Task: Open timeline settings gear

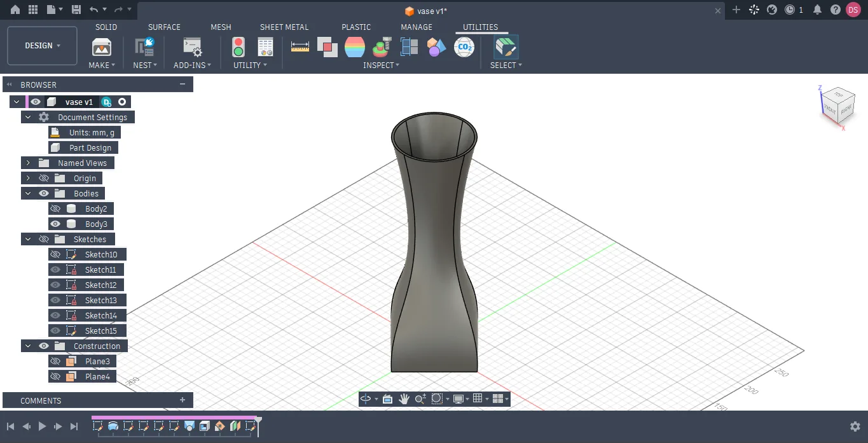Action: click(855, 426)
